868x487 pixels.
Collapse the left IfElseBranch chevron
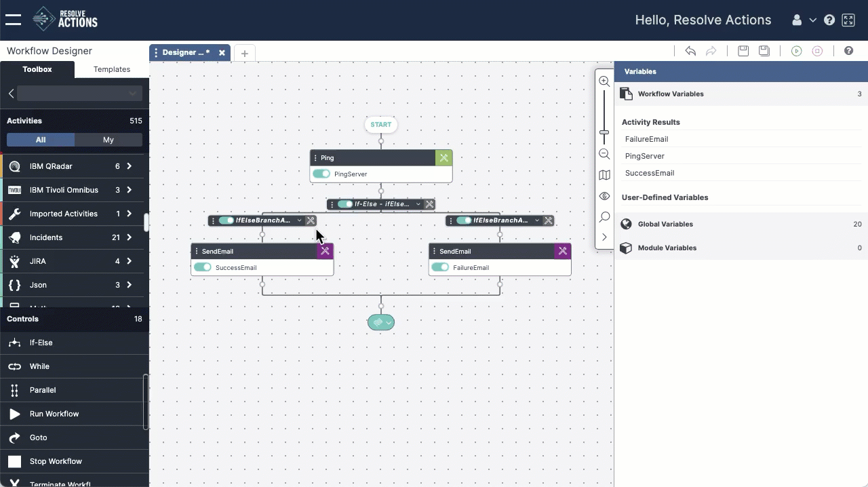tap(299, 220)
